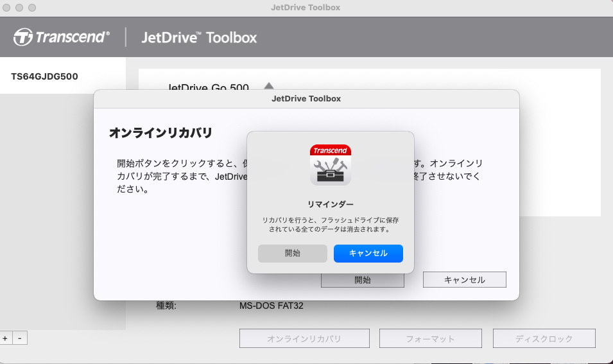The height and width of the screenshot is (364, 613).
Task: Click the blue キャンセル button in the リマインダー alert
Action: tap(368, 254)
